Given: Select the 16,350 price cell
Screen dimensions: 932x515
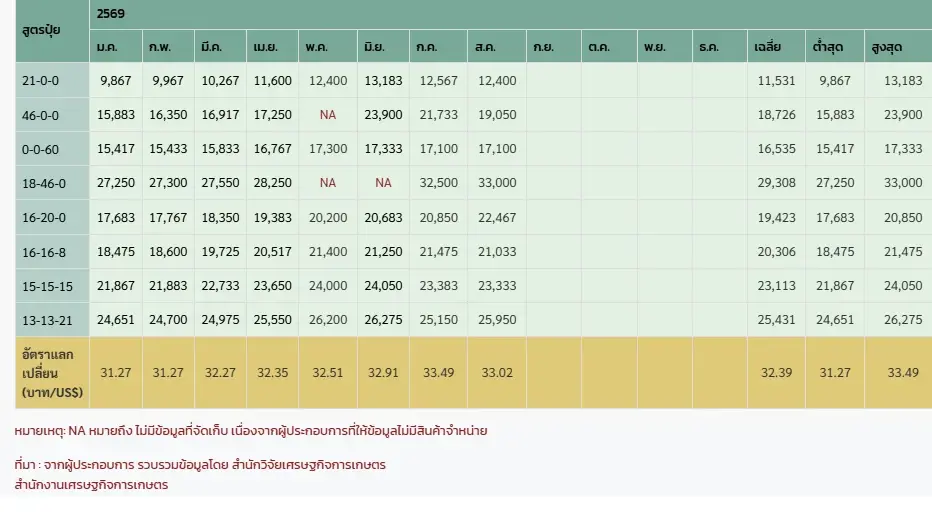Looking at the screenshot, I should (x=168, y=115).
